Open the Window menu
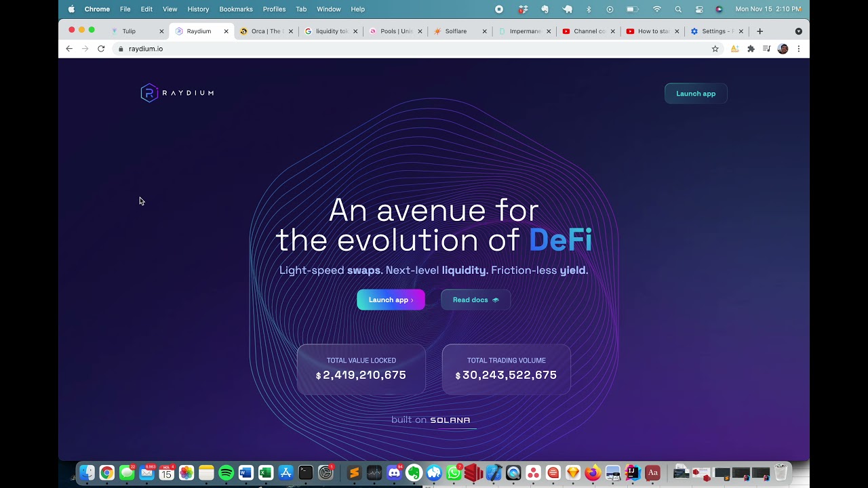This screenshot has height=488, width=868. pos(329,9)
